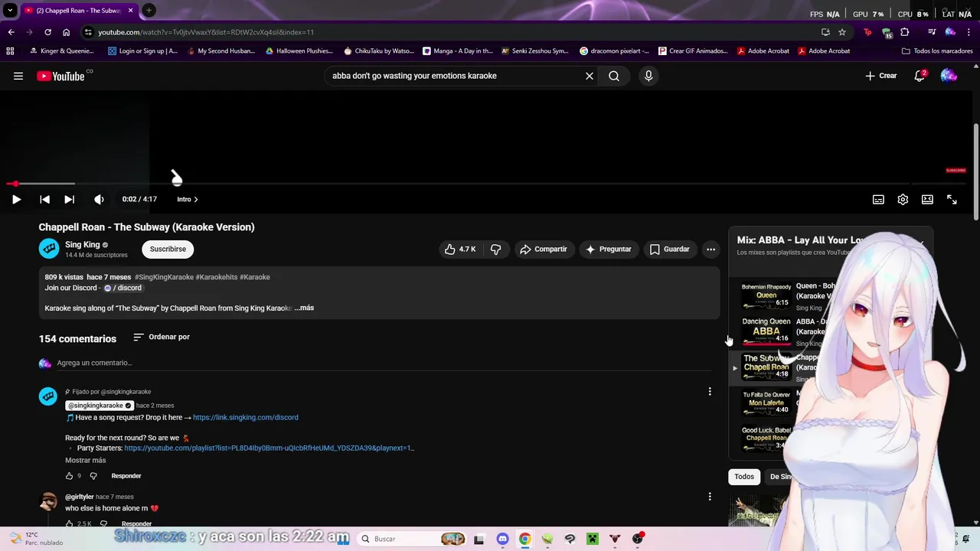Bookmark this page with the star
This screenshot has height=551, width=980.
pos(842,32)
